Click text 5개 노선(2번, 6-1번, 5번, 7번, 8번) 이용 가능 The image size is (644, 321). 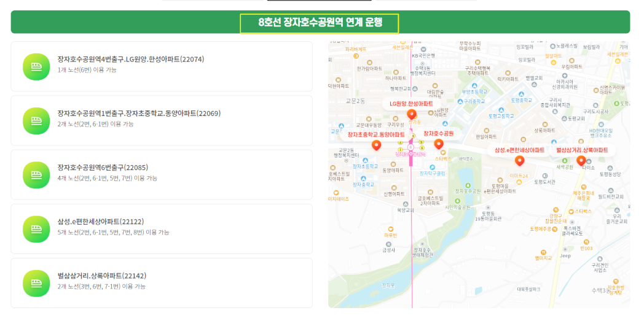[x=113, y=232]
